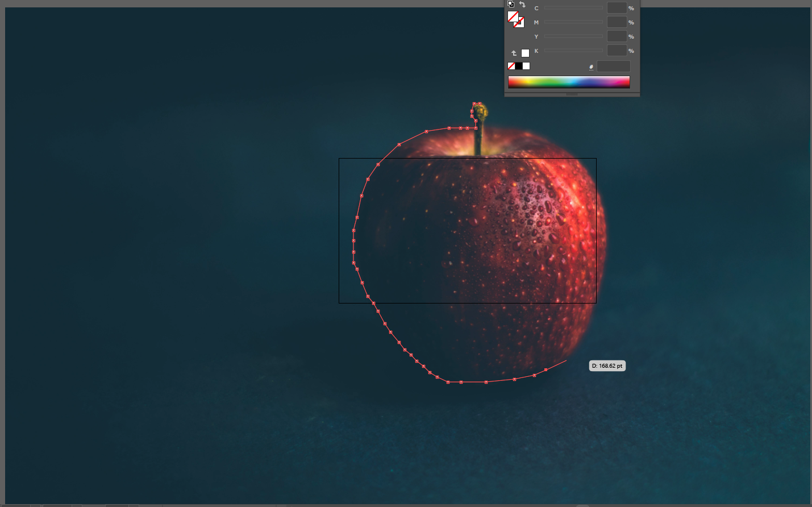Choose the white swatch next to black
812x507 pixels.
[x=526, y=66]
